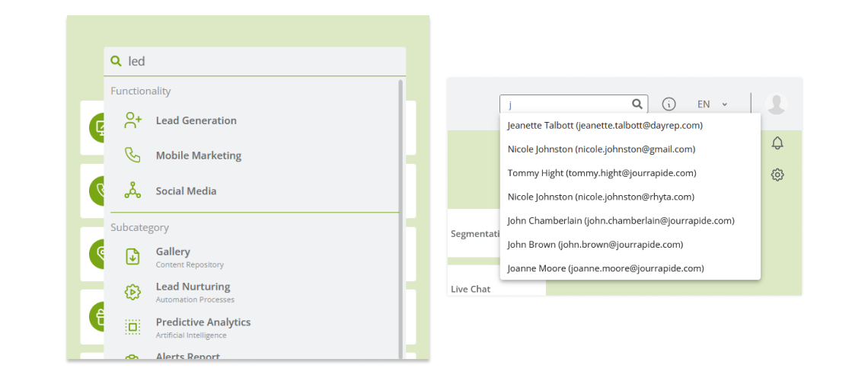Open notifications via the bell icon

(x=777, y=143)
